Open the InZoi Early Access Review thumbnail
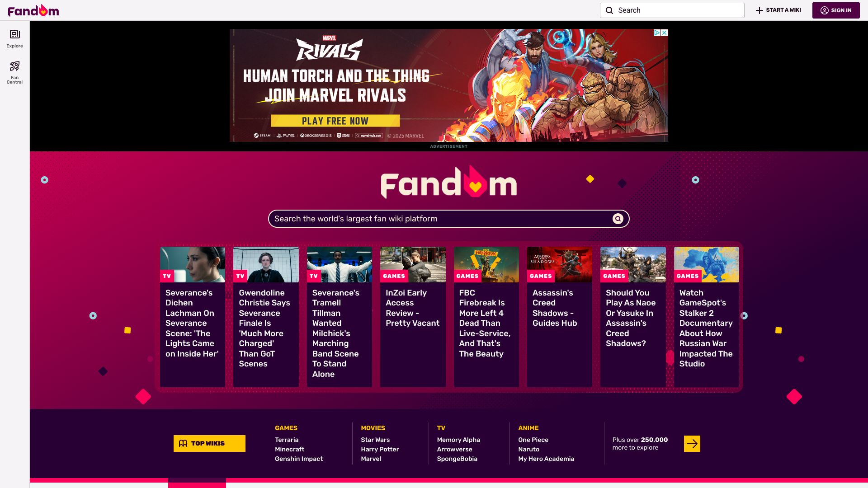The image size is (868, 488). pos(413,264)
